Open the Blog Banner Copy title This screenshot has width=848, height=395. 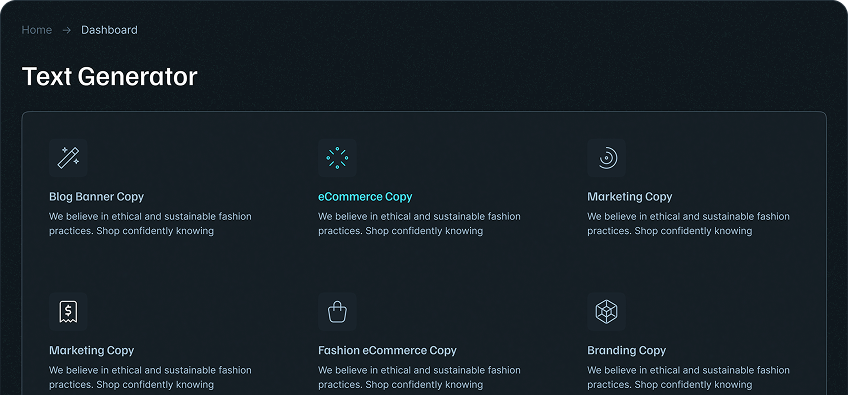[96, 196]
